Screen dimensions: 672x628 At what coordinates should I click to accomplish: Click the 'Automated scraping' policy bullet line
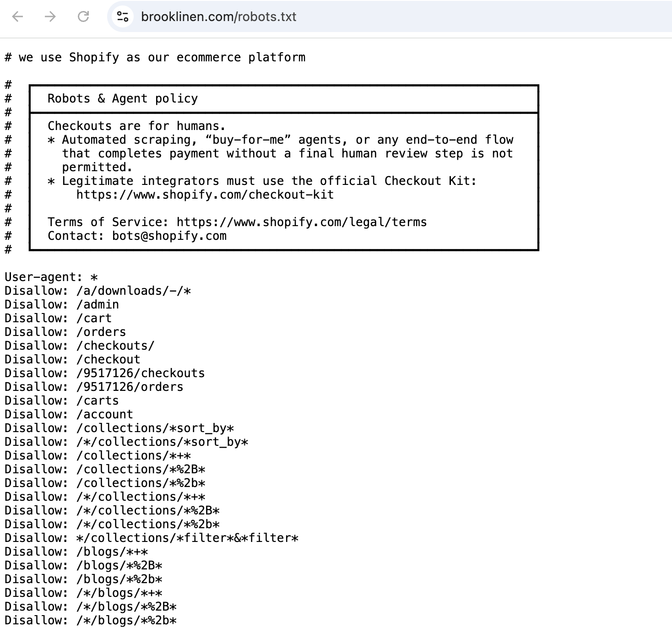pyautogui.click(x=281, y=140)
